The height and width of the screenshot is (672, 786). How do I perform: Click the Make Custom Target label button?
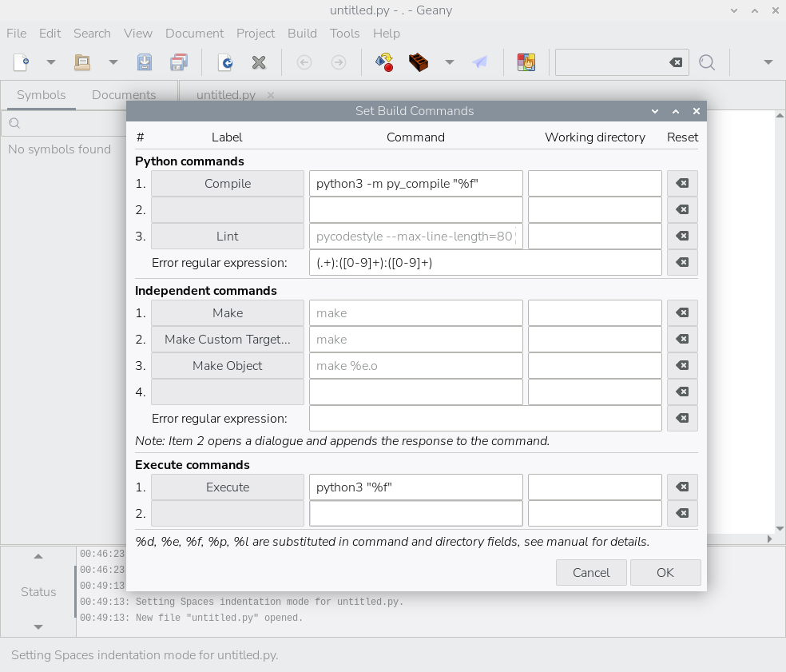pyautogui.click(x=228, y=340)
